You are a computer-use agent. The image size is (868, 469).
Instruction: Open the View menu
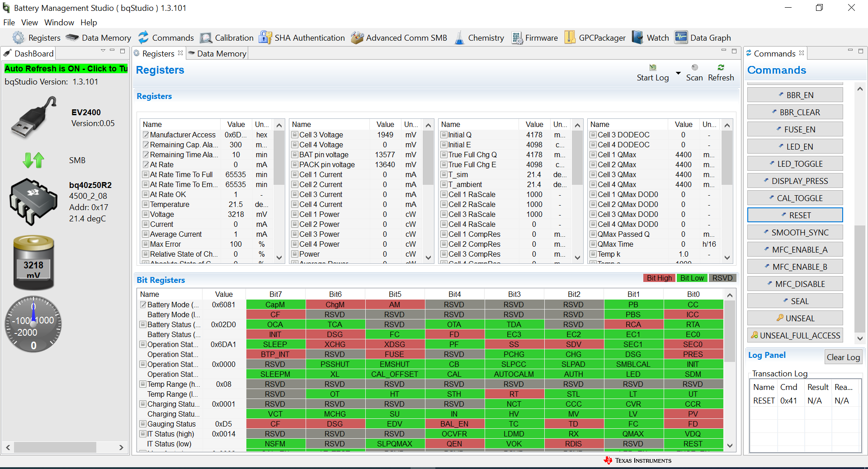[x=29, y=23]
